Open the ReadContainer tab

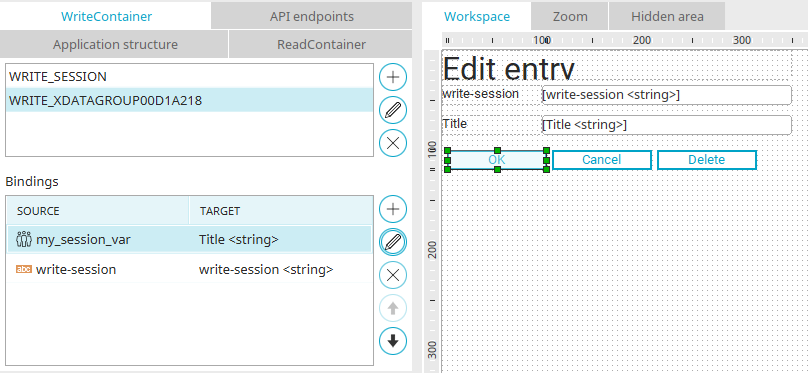[321, 44]
